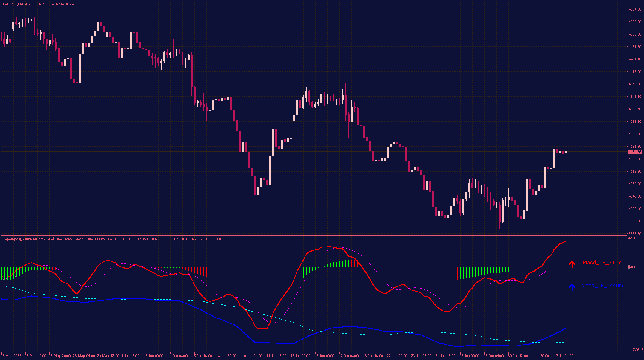Click the 4003.40 price scale label
644x360 pixels.
coord(635,209)
